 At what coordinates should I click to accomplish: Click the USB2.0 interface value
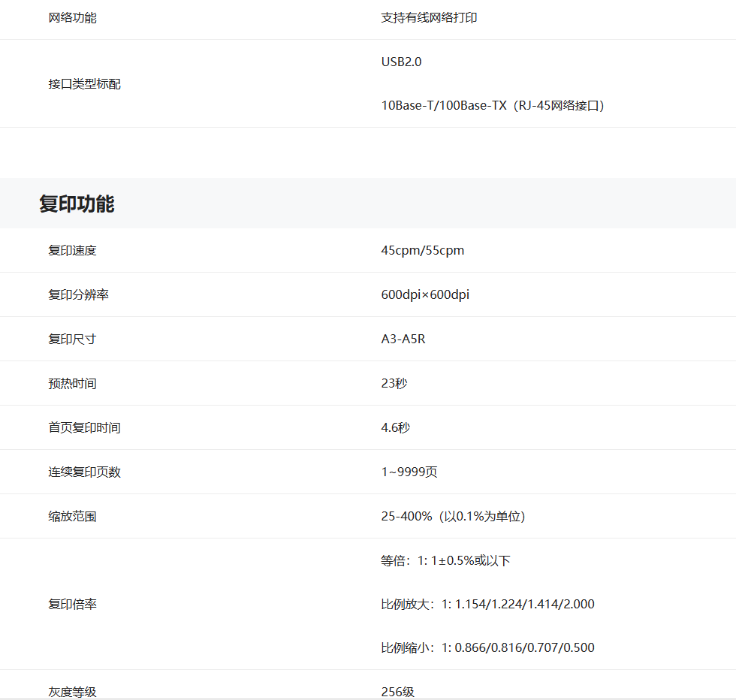pyautogui.click(x=401, y=62)
